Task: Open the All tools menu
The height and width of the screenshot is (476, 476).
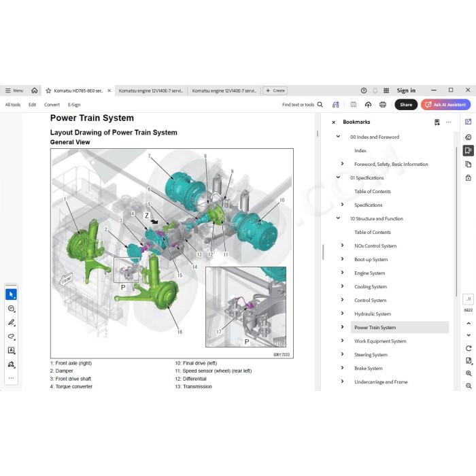Action: coord(13,105)
